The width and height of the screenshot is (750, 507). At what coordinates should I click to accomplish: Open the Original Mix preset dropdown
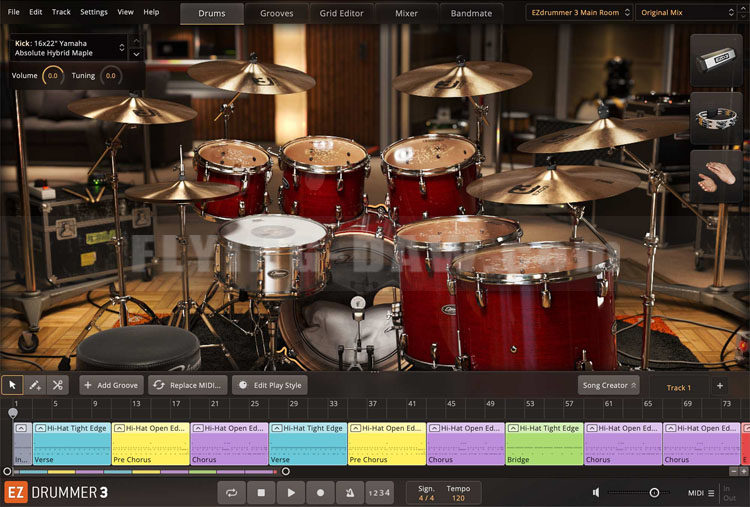point(689,12)
